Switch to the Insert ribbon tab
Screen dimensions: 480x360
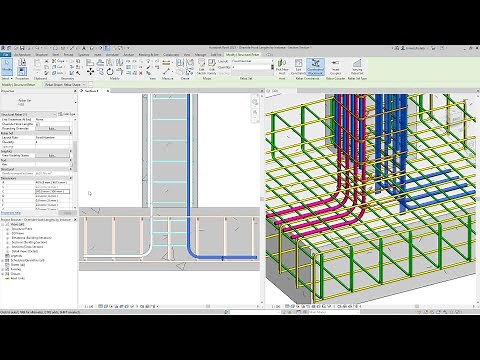click(98, 55)
